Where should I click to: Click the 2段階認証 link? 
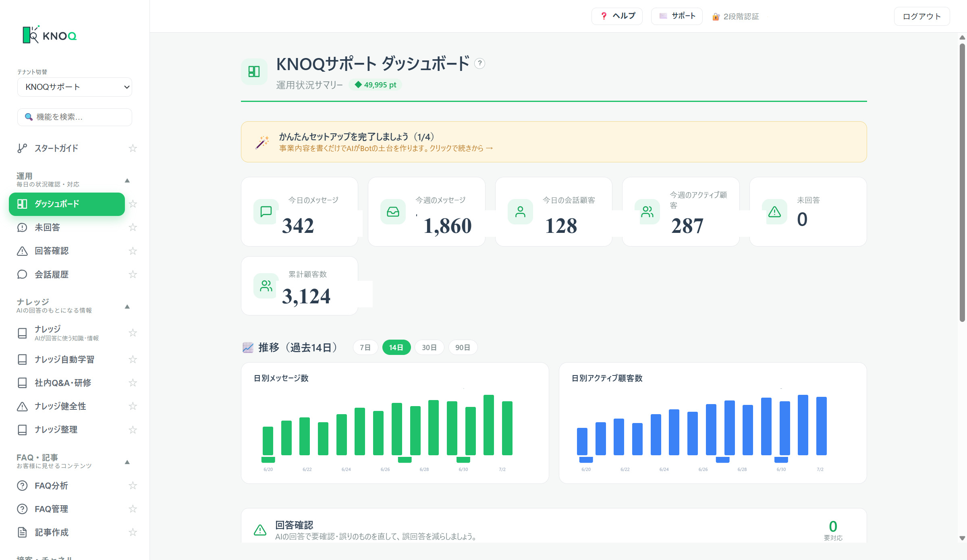tap(735, 17)
